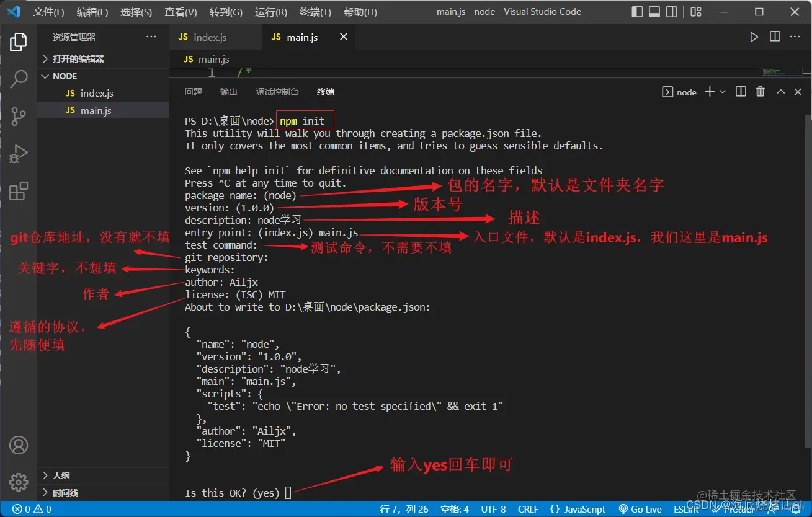The image size is (812, 517).
Task: Maximize panel size with up chevron
Action: [x=781, y=92]
